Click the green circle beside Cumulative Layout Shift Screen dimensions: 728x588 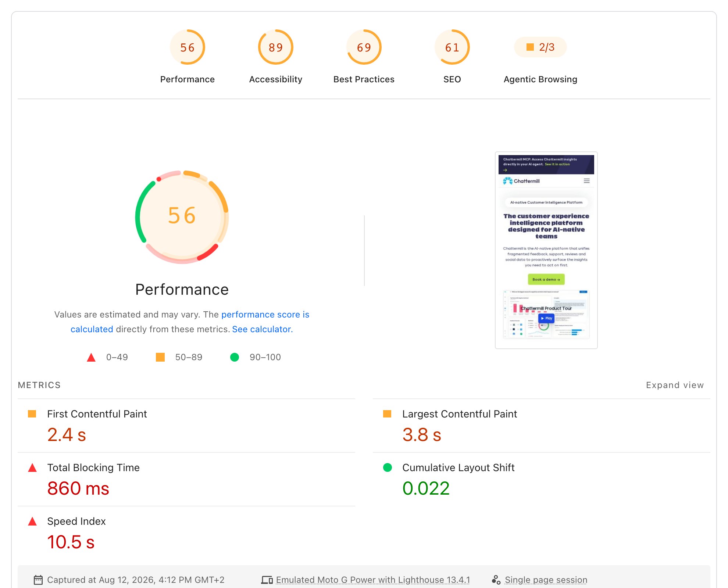coord(388,467)
